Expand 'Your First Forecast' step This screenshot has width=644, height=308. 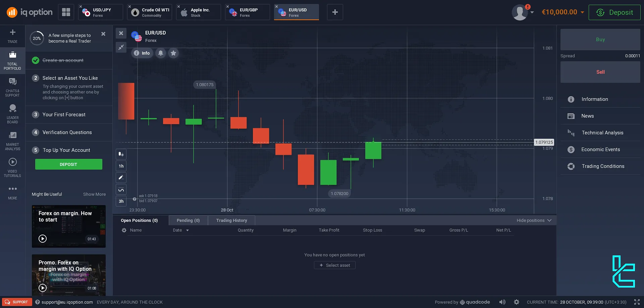click(69, 115)
